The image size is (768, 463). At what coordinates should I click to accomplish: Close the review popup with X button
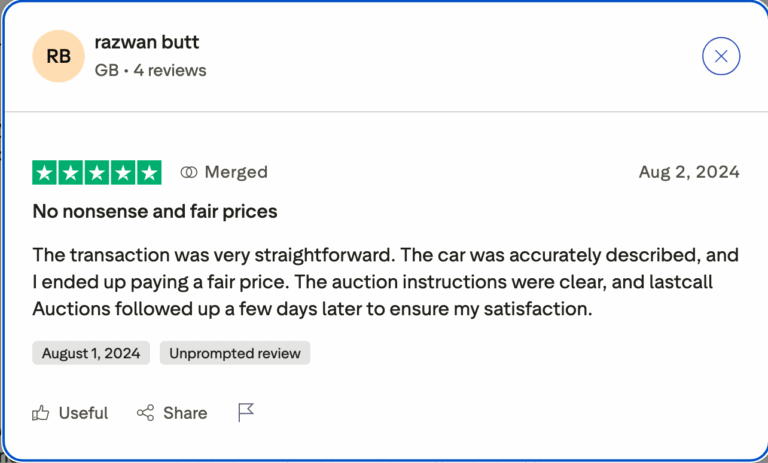pos(721,56)
